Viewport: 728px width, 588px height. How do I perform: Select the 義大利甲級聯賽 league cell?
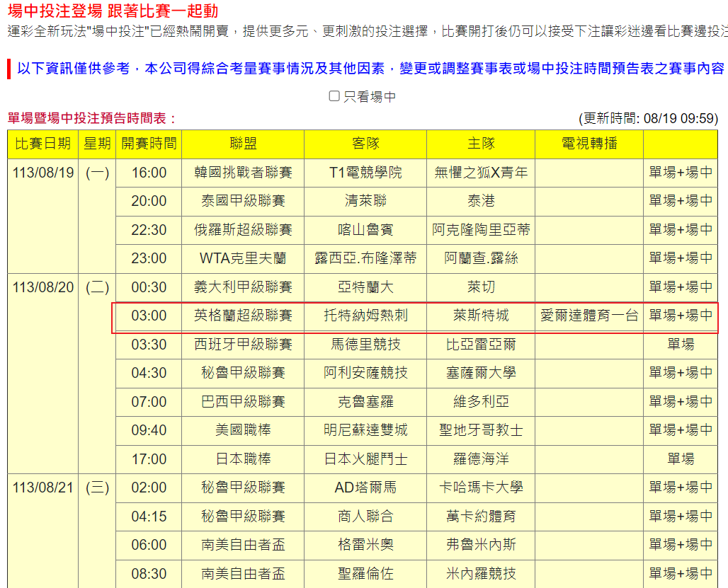click(x=243, y=287)
